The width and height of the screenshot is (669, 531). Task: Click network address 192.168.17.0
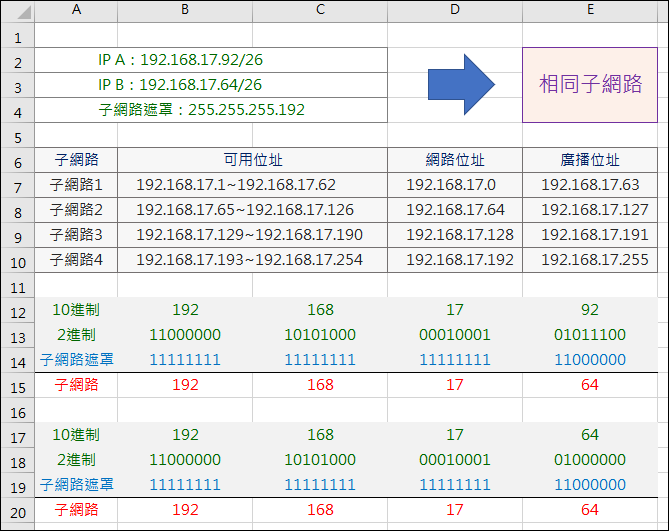coord(455,185)
